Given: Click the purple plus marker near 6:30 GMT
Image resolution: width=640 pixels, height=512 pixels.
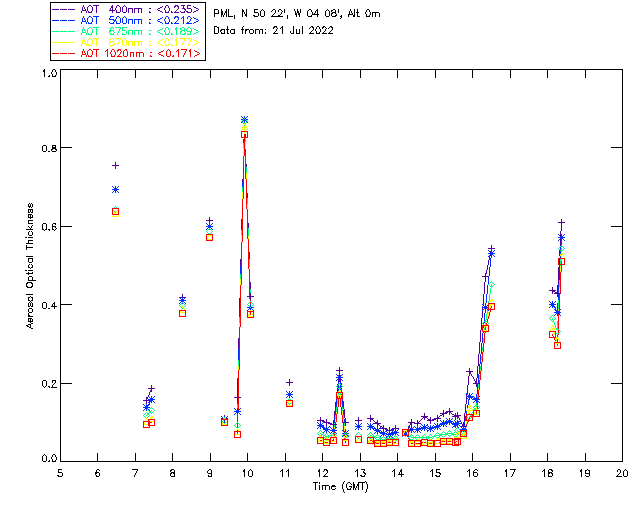Looking at the screenshot, I should [116, 165].
